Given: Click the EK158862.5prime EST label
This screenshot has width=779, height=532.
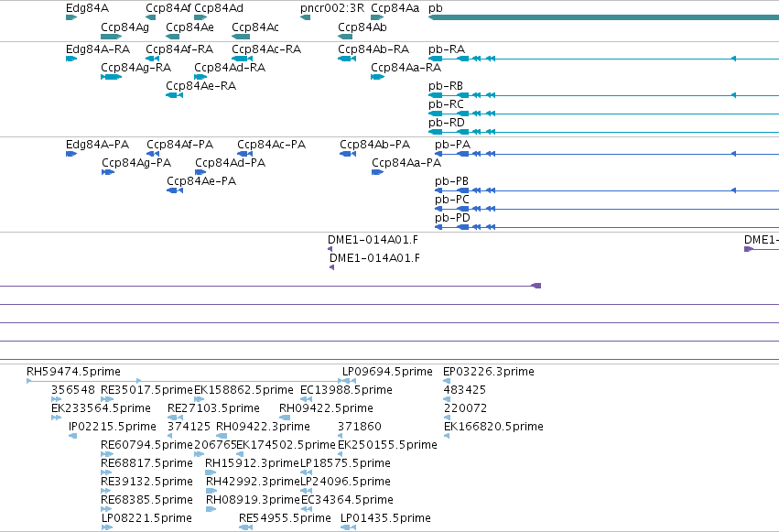Looking at the screenshot, I should pyautogui.click(x=243, y=390).
